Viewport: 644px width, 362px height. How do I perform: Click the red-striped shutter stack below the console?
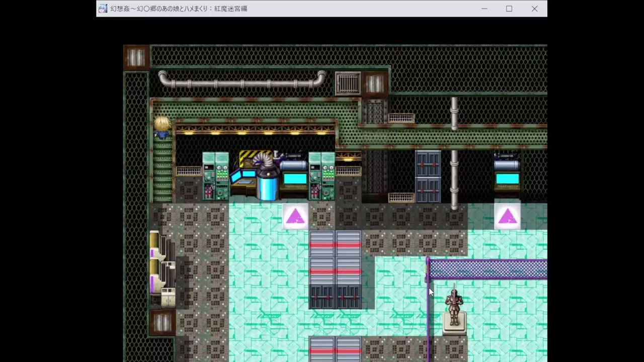point(335,269)
